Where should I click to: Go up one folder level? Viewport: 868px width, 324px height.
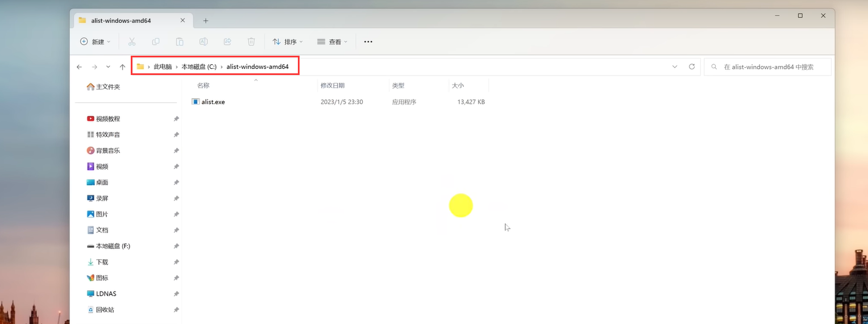(x=122, y=67)
